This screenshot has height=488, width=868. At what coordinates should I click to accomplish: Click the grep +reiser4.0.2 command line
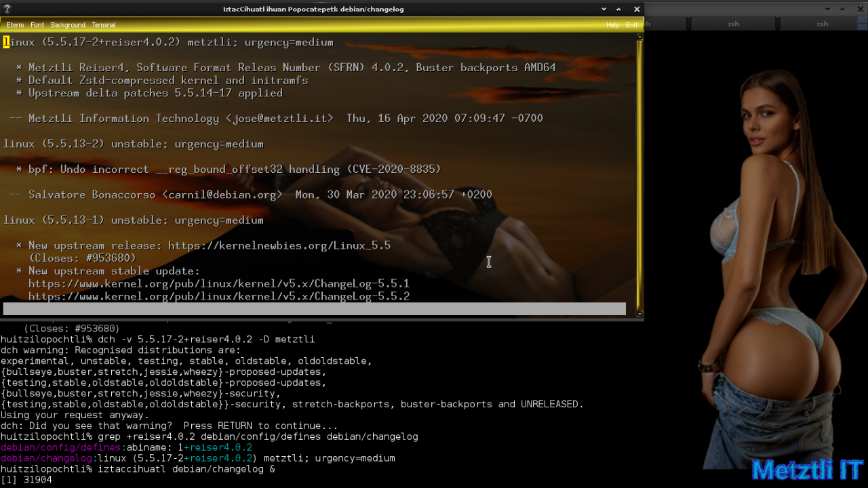pos(209,436)
